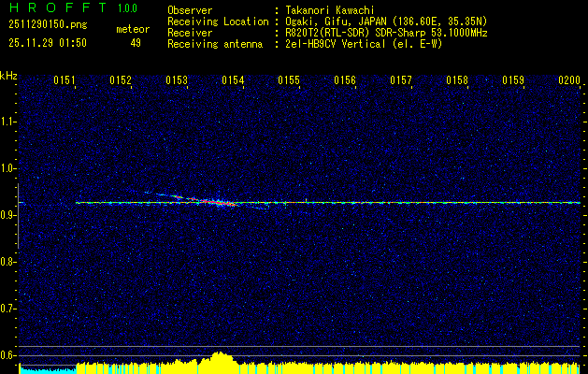This screenshot has width=588, height=374.
Task: Click the 0200 time label
Action: point(569,80)
